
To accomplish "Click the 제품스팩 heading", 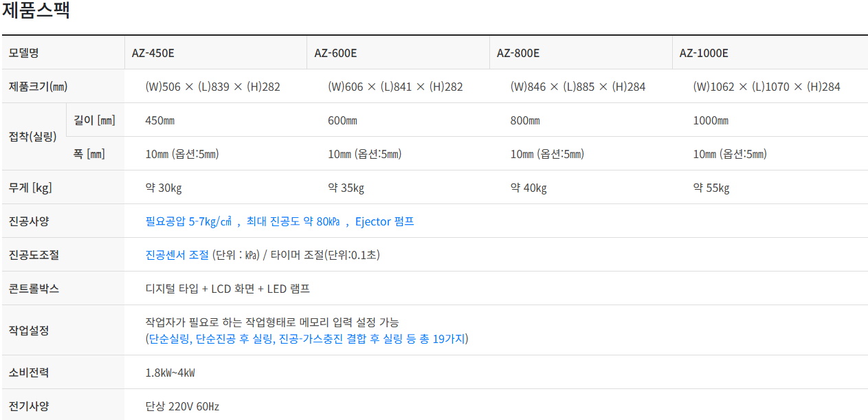I will 36,11.
